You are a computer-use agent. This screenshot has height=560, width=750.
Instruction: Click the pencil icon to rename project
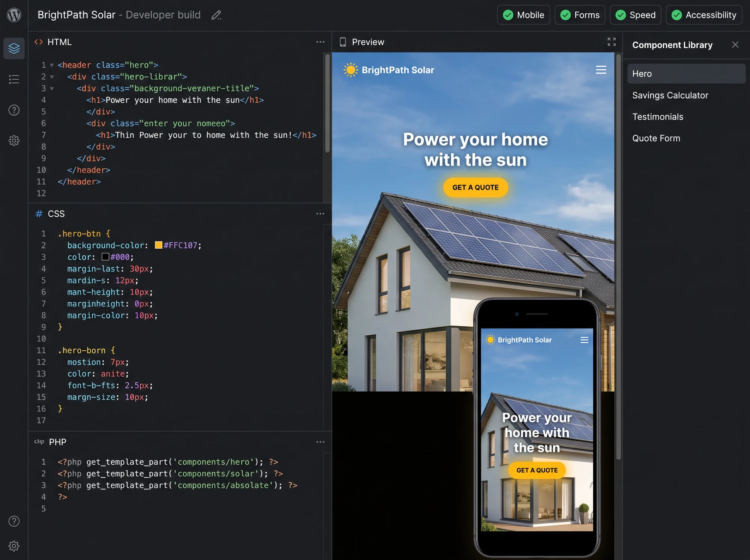pos(216,15)
